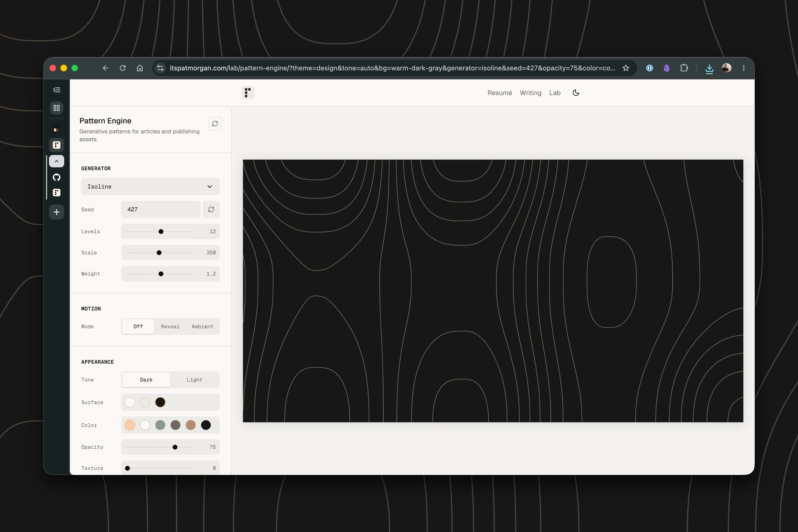Set motion mode to Reveal

(170, 326)
